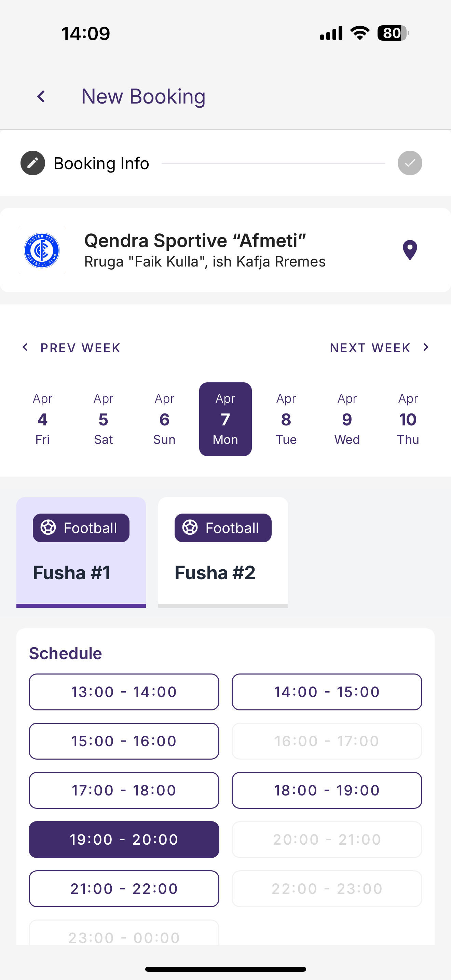Open the venue location map pin
Viewport: 451px width, 980px height.
(x=410, y=250)
